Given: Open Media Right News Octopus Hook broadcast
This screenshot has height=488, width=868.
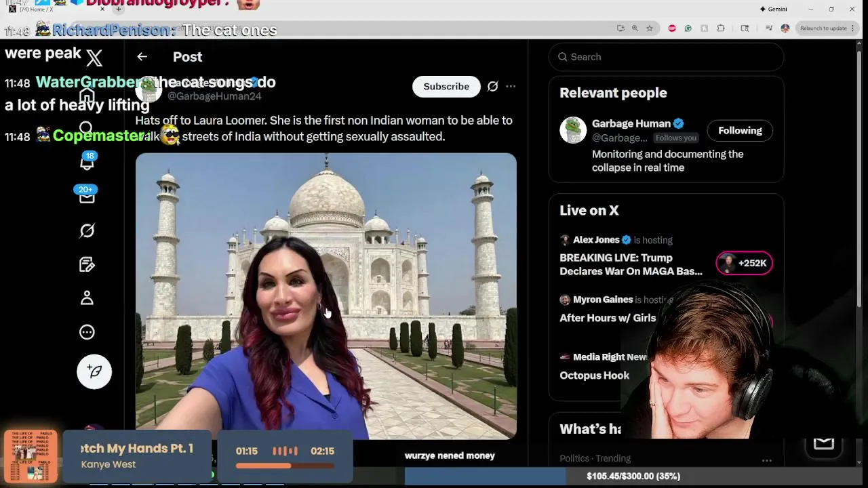Looking at the screenshot, I should 594,375.
